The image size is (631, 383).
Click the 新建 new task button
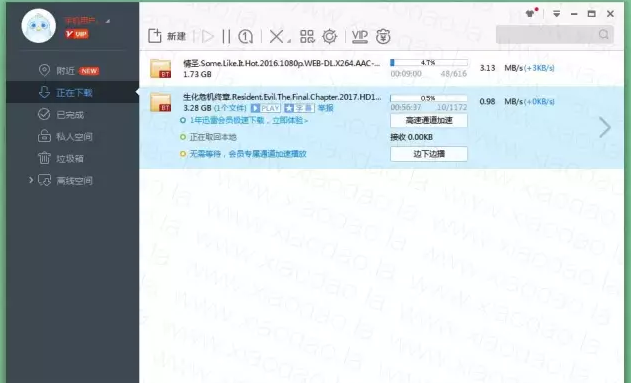pyautogui.click(x=167, y=36)
